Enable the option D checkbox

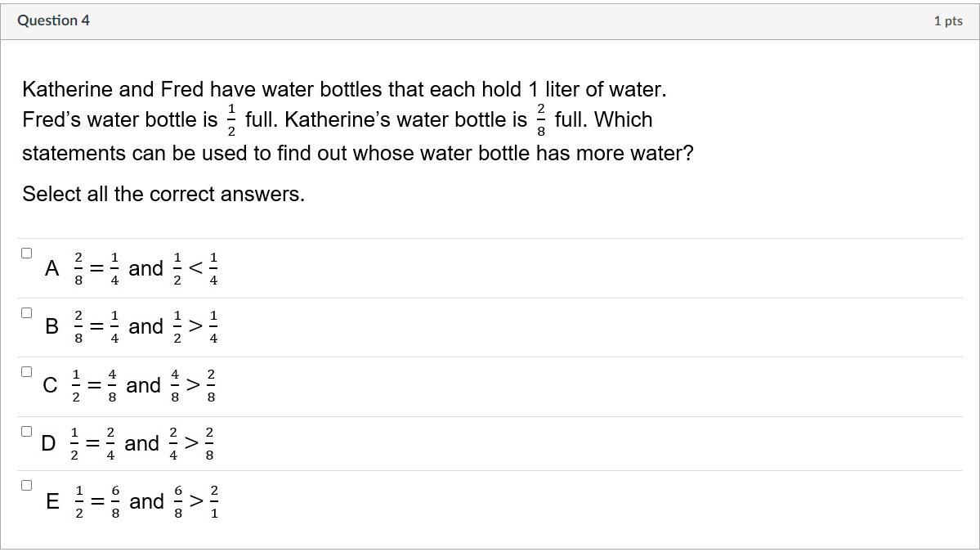[26, 431]
